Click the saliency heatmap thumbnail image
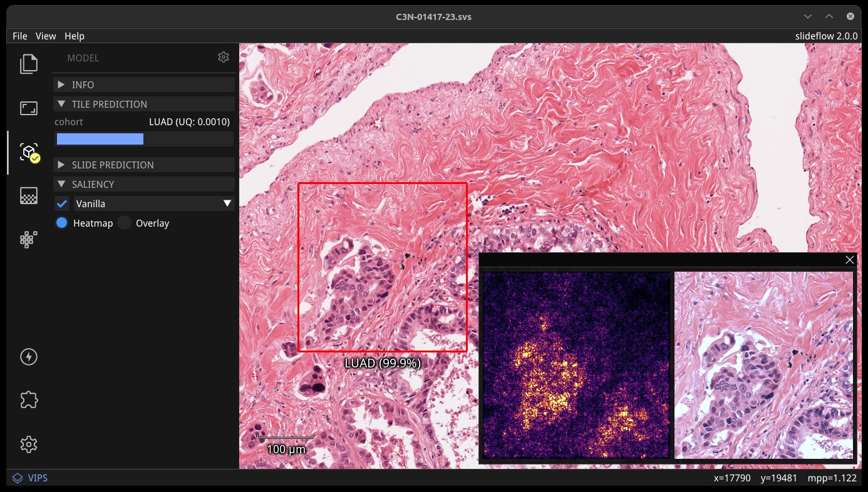The width and height of the screenshot is (868, 492). pos(577,365)
